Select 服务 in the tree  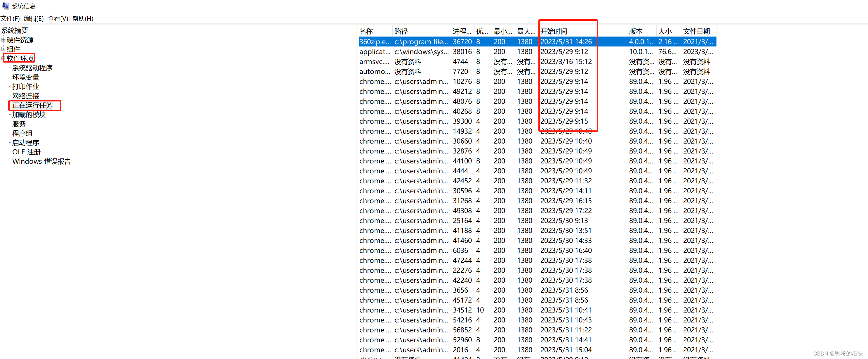(19, 124)
